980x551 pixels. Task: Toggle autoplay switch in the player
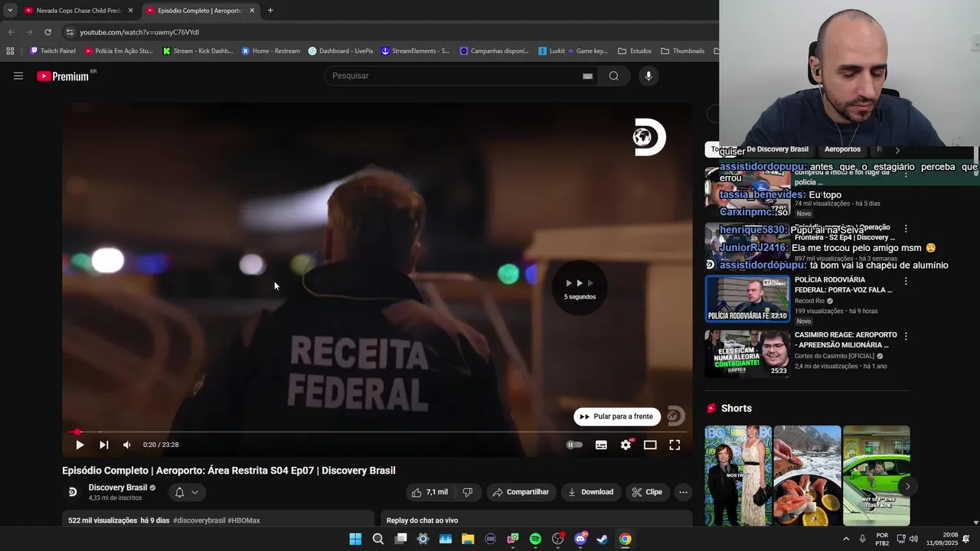click(574, 445)
